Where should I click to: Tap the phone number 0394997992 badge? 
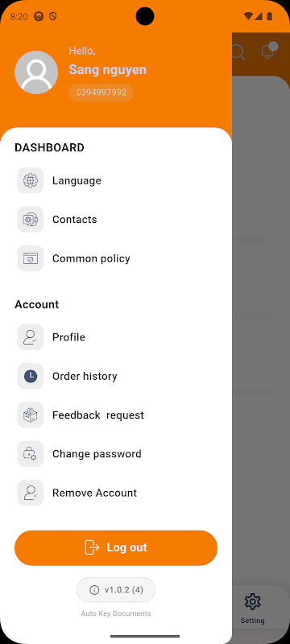tap(101, 93)
